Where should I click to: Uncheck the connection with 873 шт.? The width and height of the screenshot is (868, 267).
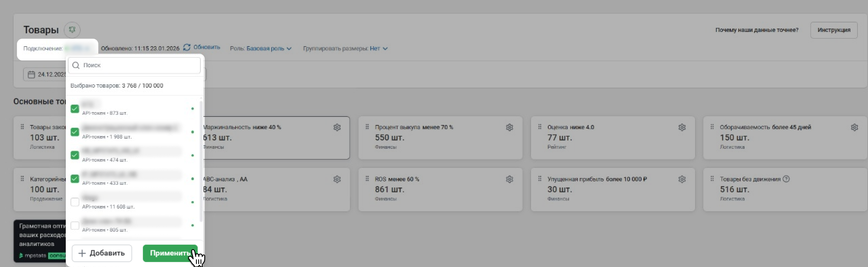tap(75, 109)
